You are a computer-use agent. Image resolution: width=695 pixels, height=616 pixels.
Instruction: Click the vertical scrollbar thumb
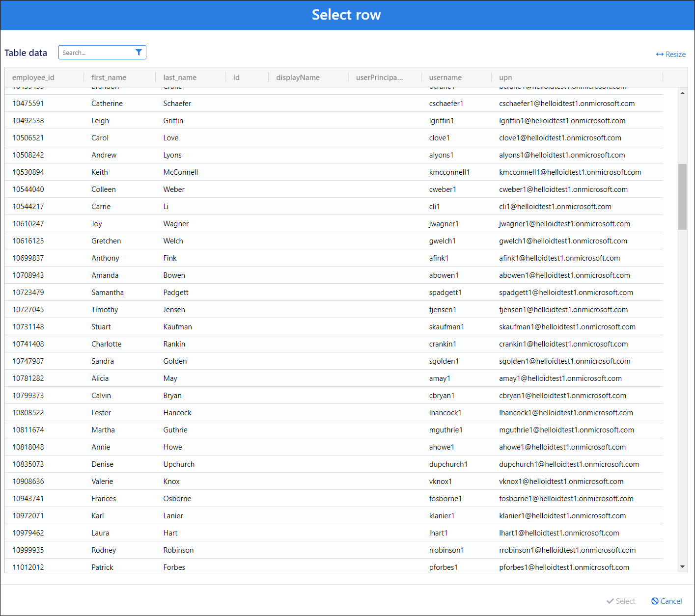click(x=682, y=196)
